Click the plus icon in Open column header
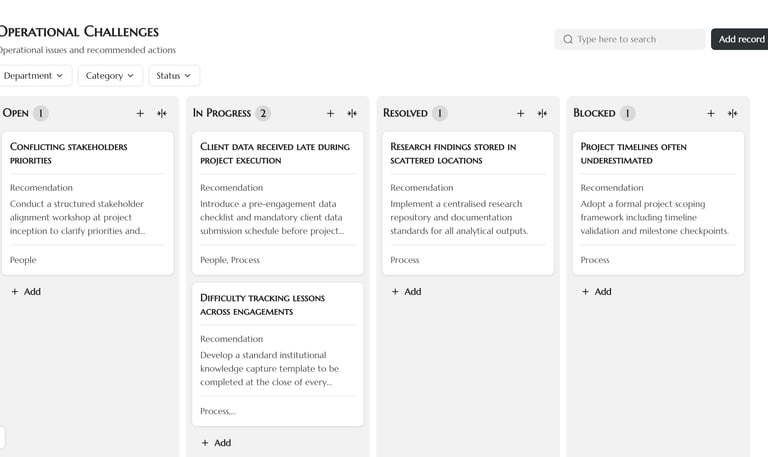This screenshot has width=768, height=457. 140,114
